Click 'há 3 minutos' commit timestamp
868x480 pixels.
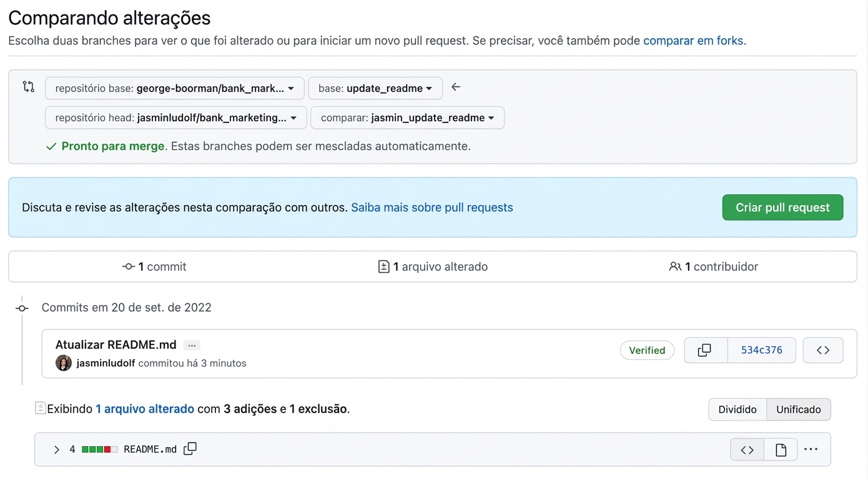point(217,363)
